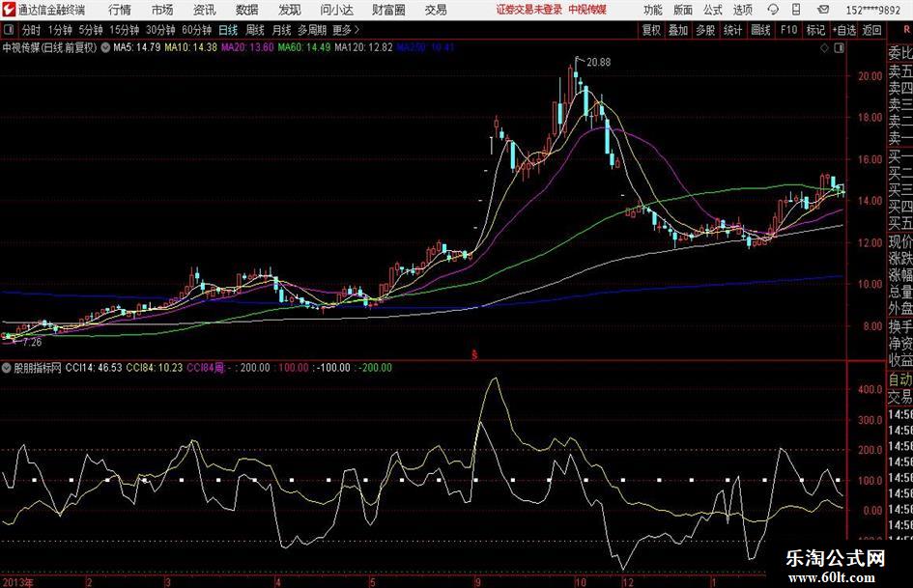Toggle the left panel icon beside 分时
Image resolution: width=913 pixels, height=588 pixels.
[10, 30]
